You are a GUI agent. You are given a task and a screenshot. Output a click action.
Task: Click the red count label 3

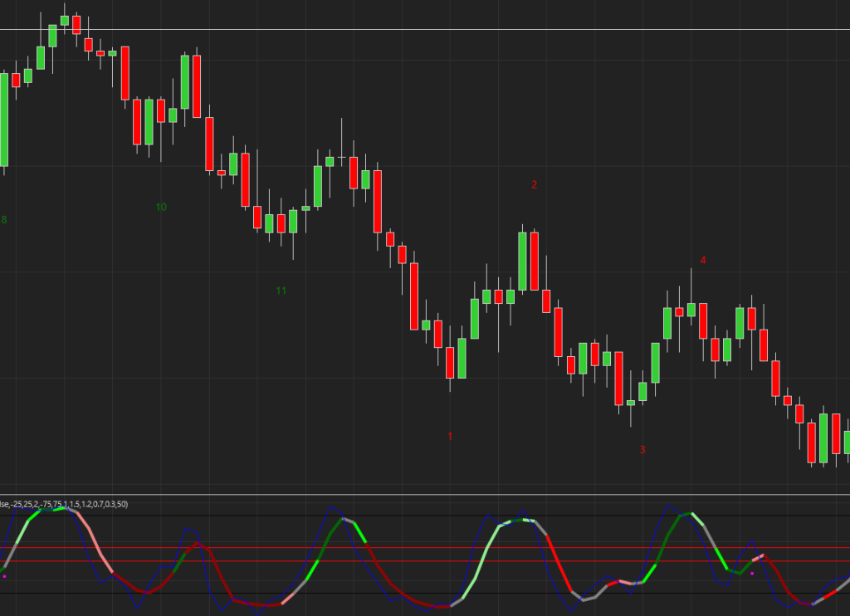click(x=642, y=450)
